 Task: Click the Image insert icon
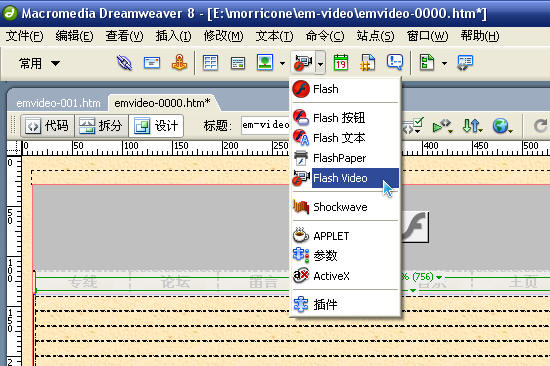tap(265, 63)
